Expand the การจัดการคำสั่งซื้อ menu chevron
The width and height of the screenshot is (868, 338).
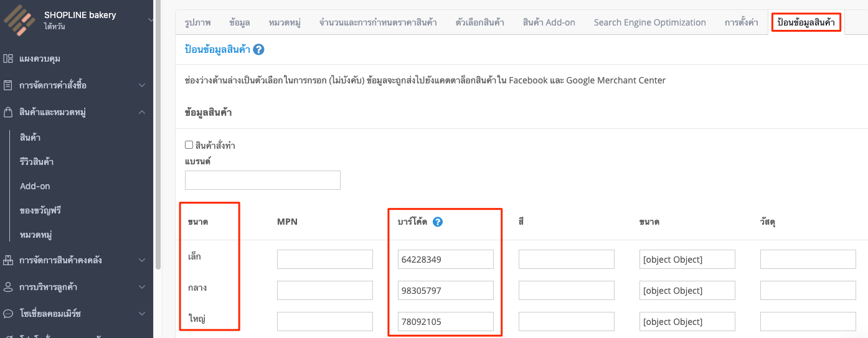(x=142, y=85)
